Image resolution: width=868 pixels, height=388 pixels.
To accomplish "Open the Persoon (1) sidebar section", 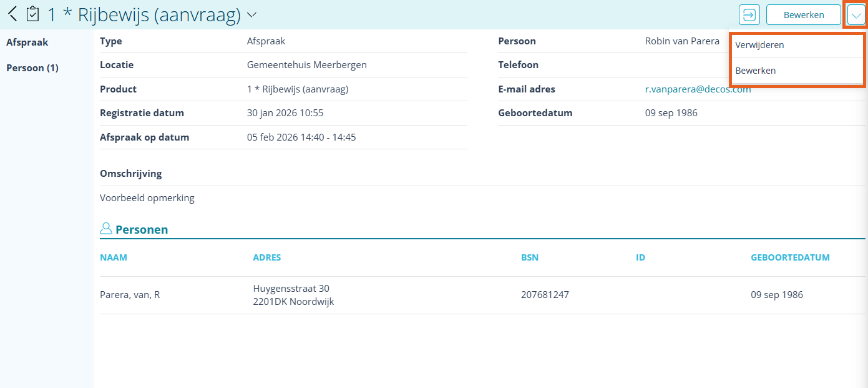I will coord(32,67).
